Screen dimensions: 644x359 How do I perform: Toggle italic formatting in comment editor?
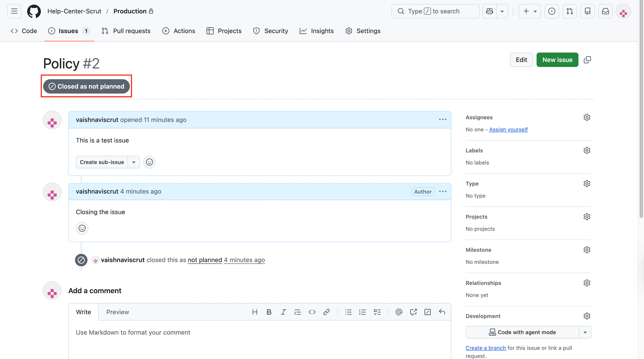point(283,312)
